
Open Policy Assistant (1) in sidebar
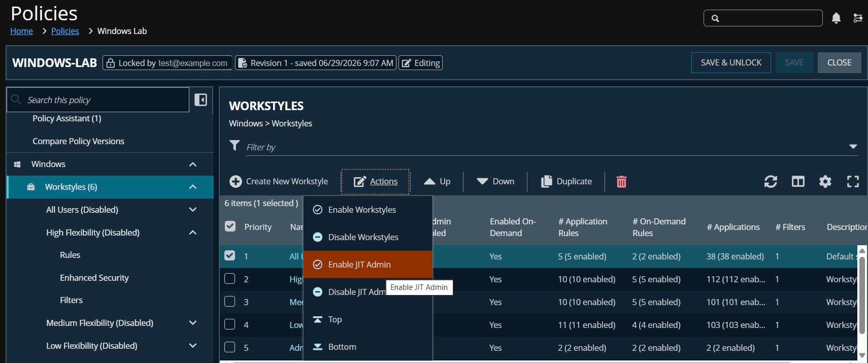click(67, 118)
